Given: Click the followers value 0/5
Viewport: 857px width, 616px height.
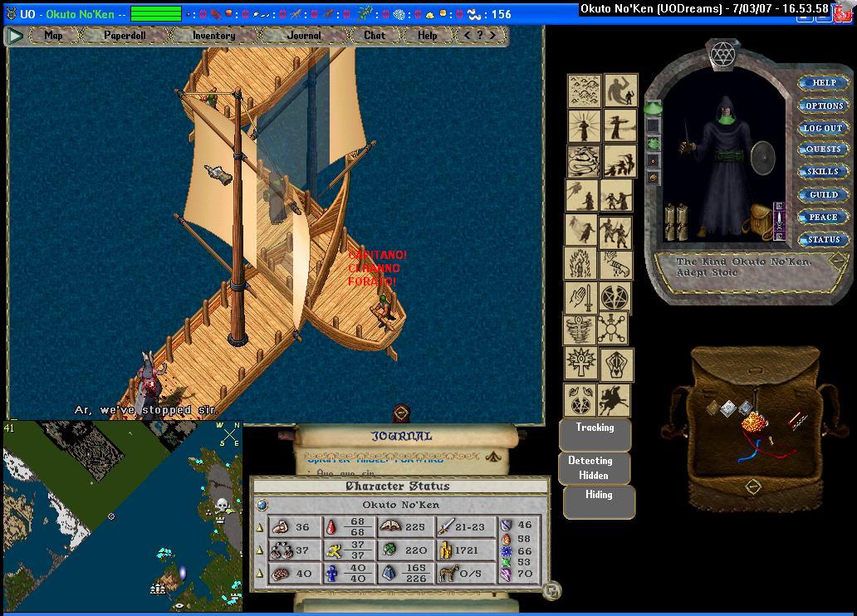Looking at the screenshot, I should click(471, 574).
